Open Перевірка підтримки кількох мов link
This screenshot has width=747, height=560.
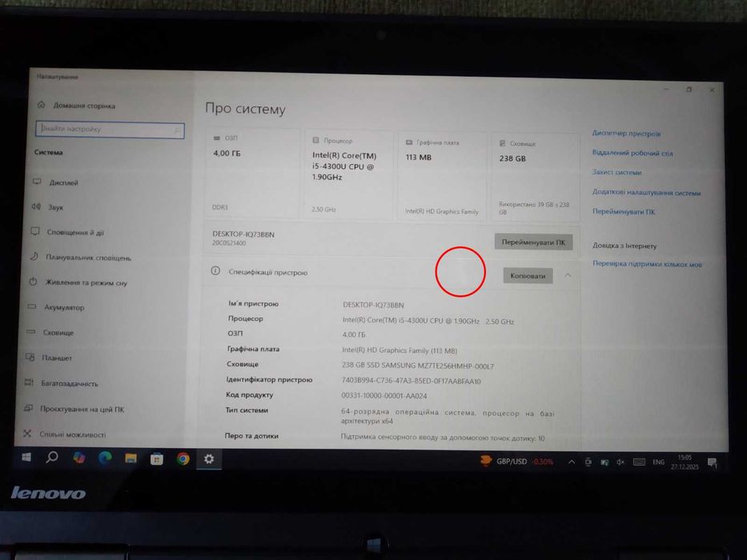tap(647, 264)
